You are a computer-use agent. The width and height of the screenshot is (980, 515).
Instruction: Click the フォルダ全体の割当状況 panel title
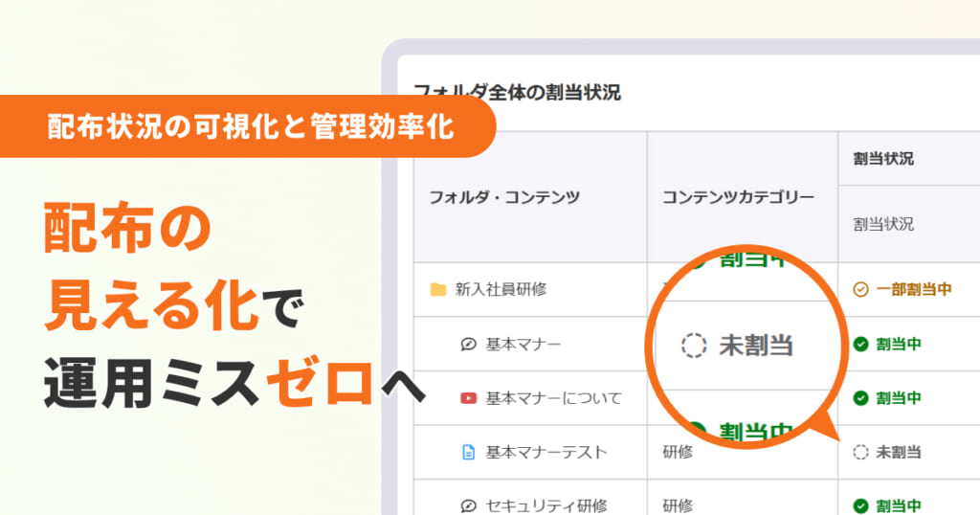517,93
